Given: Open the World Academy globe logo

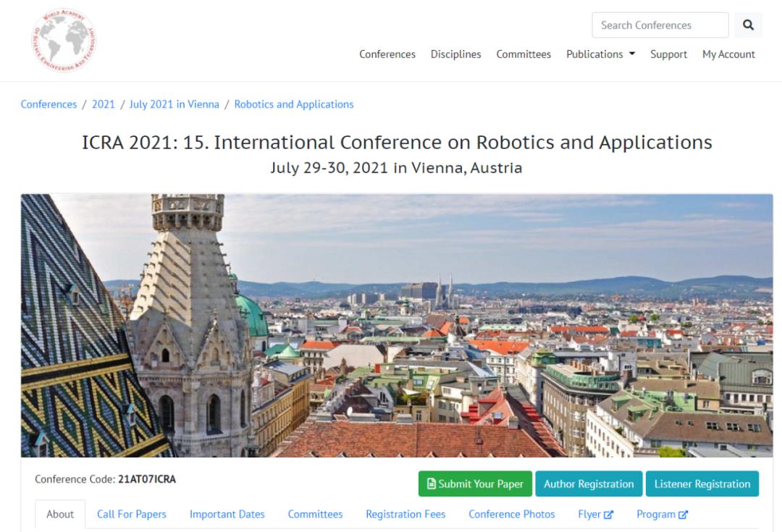Looking at the screenshot, I should (x=64, y=41).
